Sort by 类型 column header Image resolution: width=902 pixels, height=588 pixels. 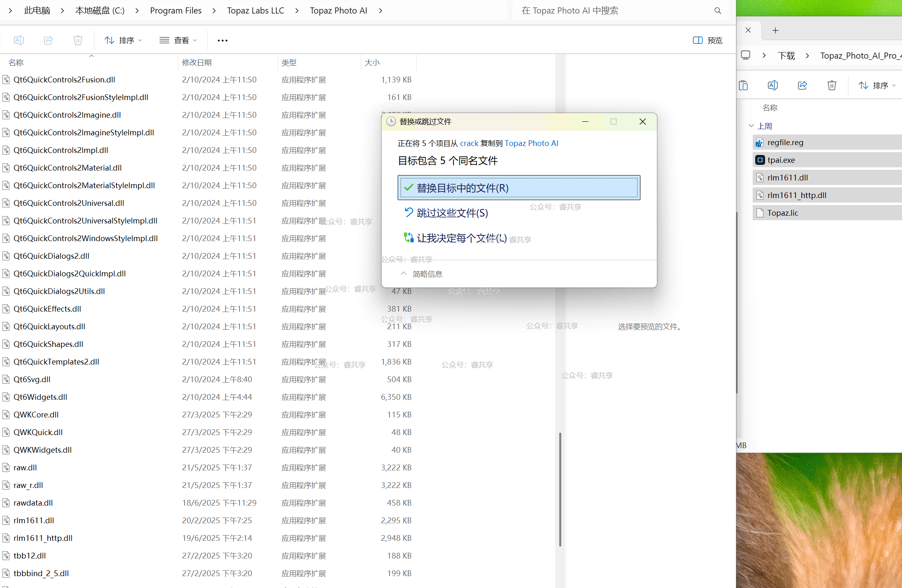point(319,62)
